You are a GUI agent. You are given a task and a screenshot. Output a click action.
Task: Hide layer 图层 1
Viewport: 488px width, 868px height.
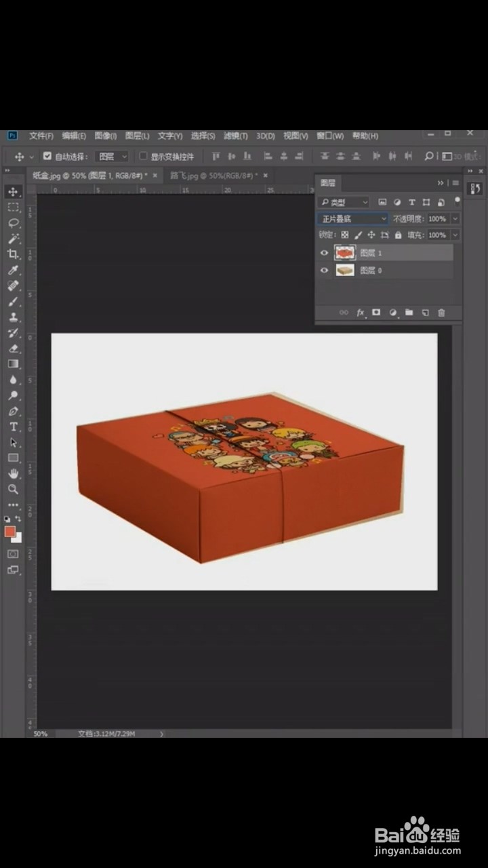tap(324, 253)
